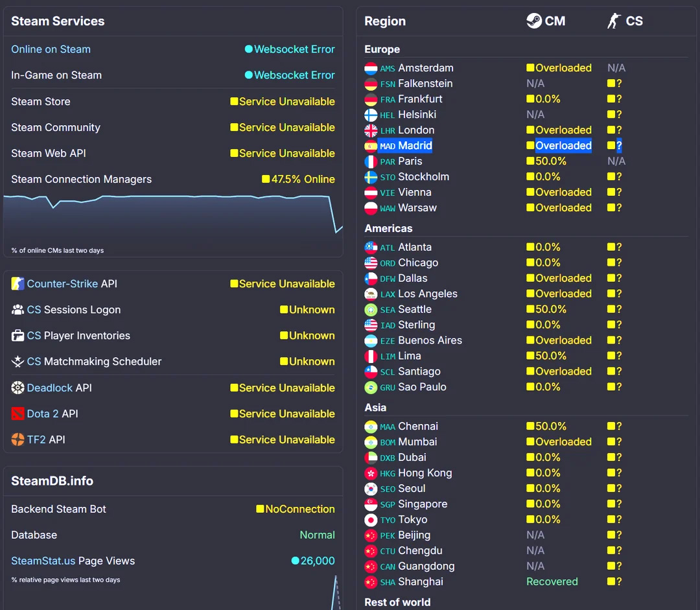The width and height of the screenshot is (700, 610).
Task: Click the Madrid Overloaded status
Action: click(563, 146)
